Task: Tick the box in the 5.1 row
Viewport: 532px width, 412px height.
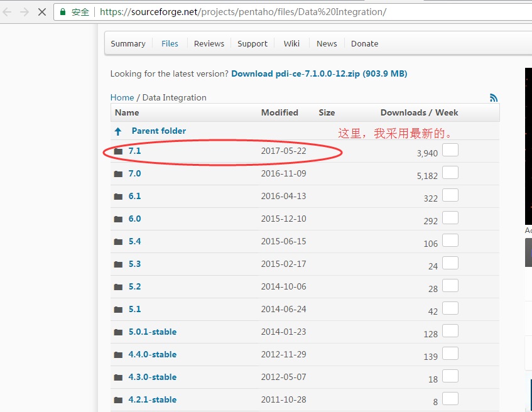Action: click(x=450, y=308)
